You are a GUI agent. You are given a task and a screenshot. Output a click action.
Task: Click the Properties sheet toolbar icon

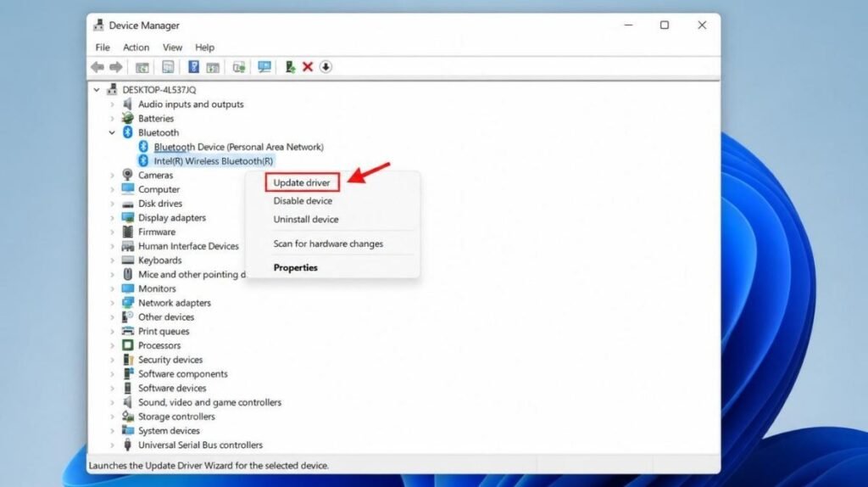click(168, 67)
